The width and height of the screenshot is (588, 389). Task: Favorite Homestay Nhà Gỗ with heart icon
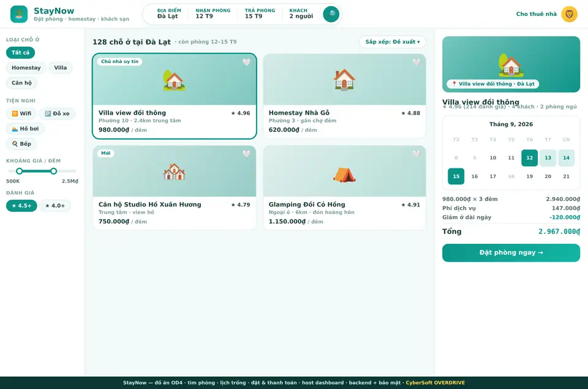pos(417,62)
